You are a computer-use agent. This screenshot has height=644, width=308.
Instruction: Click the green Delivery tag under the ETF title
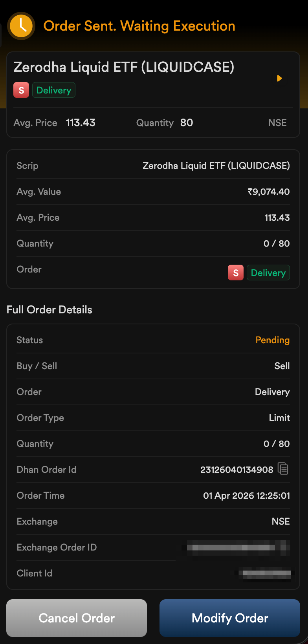coord(53,90)
